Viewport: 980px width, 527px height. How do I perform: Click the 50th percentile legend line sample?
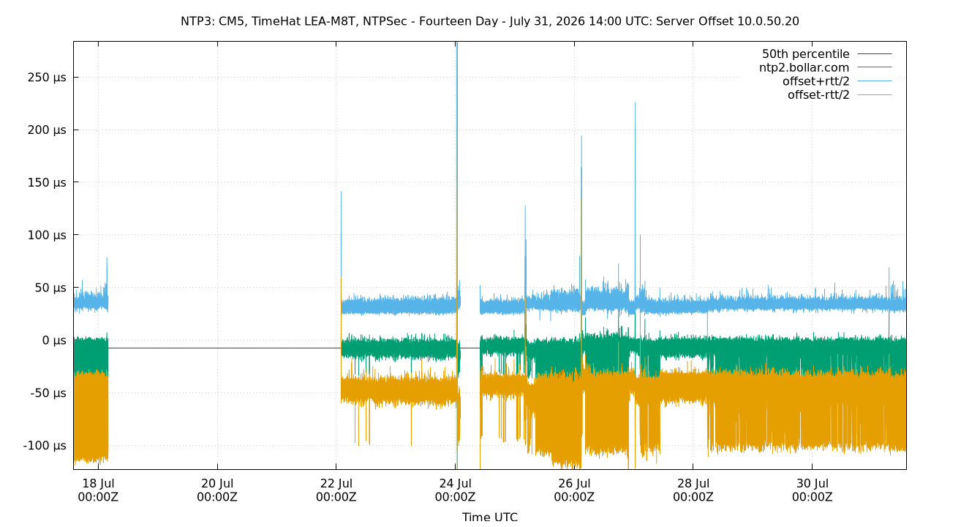pos(874,54)
